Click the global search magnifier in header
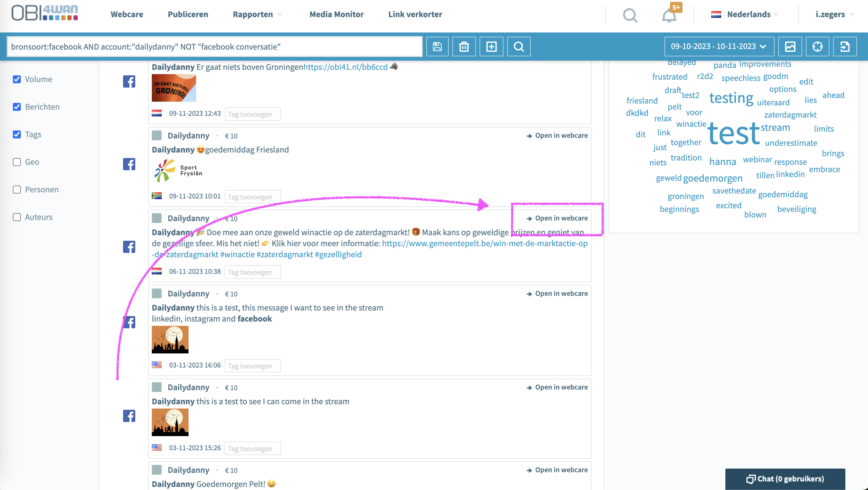The image size is (868, 490). pyautogui.click(x=630, y=15)
